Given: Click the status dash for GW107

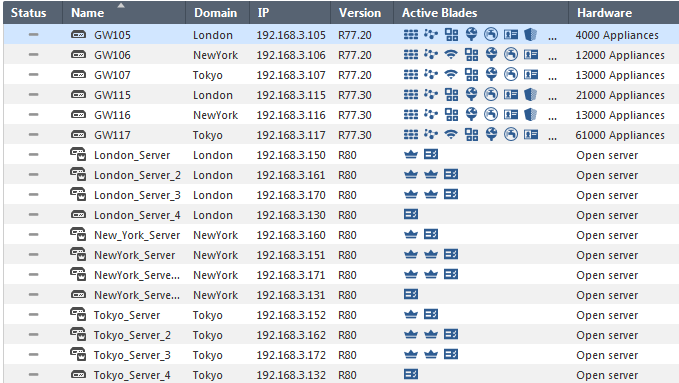Looking at the screenshot, I should tap(33, 75).
